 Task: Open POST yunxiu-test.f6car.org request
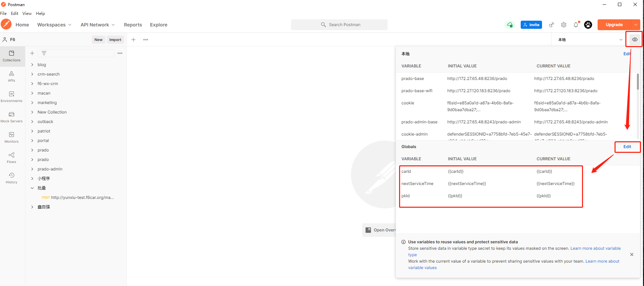click(78, 198)
